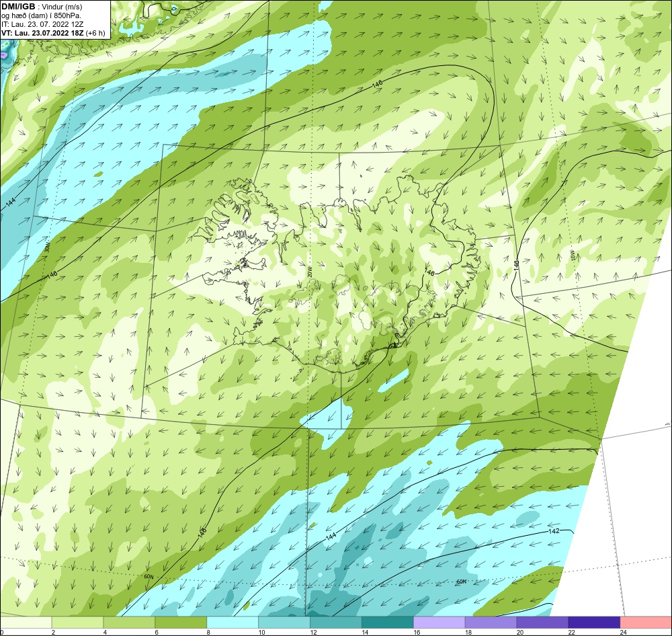The image size is (672, 636).
Task: Select the medium green 4–6 m/s legend swatch
Action: pyautogui.click(x=129, y=623)
